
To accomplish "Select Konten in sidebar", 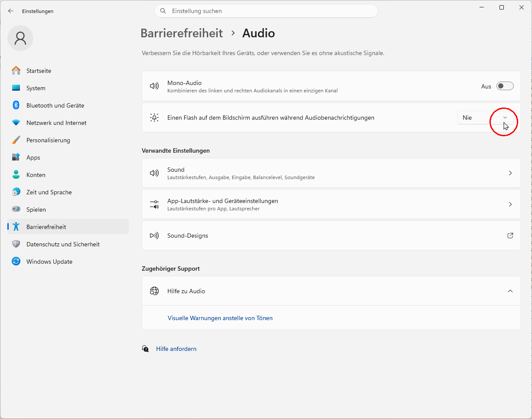I will pyautogui.click(x=68, y=175).
